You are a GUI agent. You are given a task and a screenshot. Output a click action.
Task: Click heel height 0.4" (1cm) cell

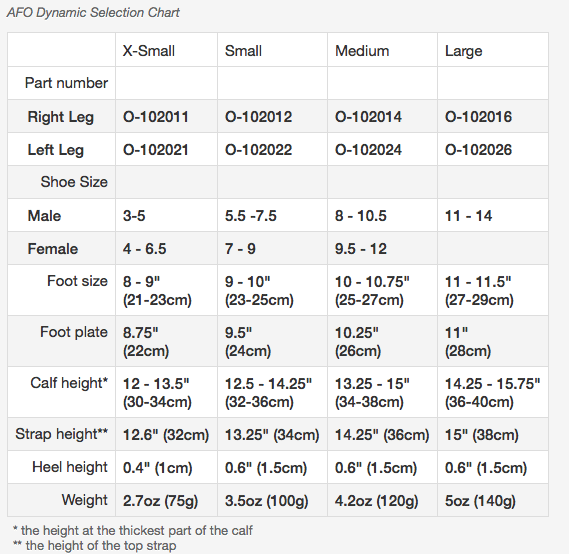tap(157, 468)
